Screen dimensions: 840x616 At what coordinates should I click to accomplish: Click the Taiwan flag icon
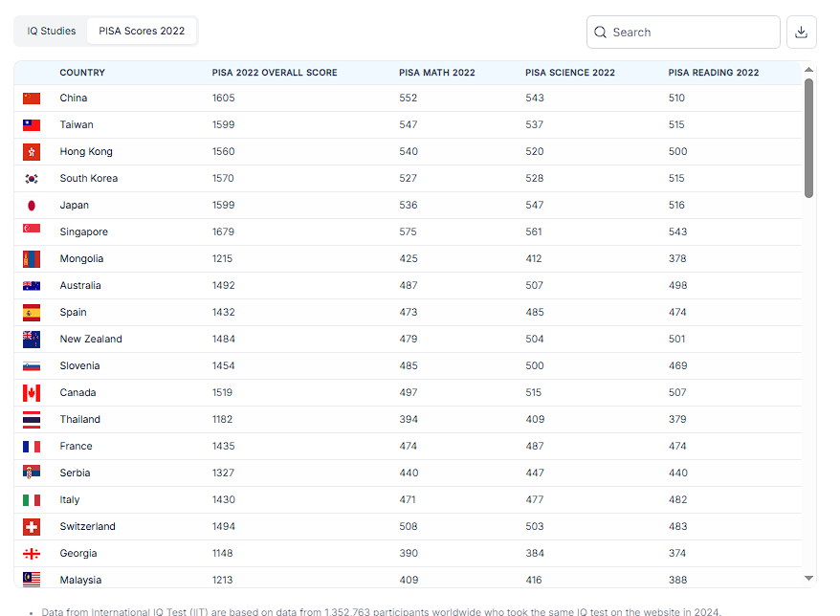click(x=32, y=124)
